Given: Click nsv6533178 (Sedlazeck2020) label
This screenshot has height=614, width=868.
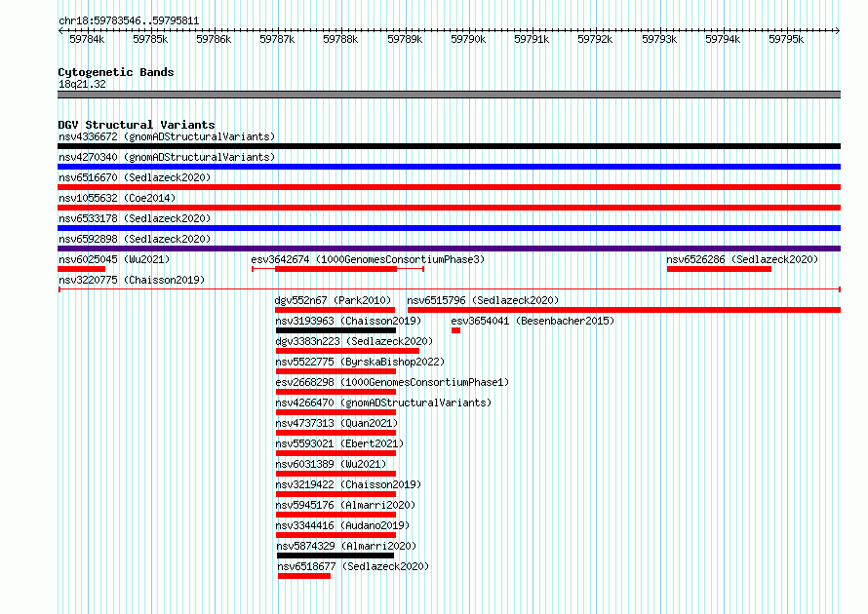Looking at the screenshot, I should (135, 218).
